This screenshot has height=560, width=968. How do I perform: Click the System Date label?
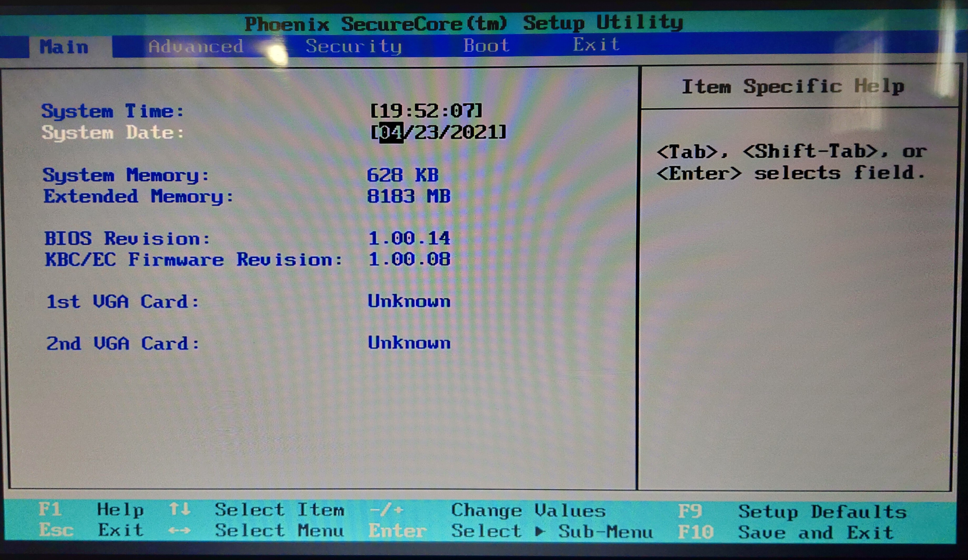click(x=113, y=133)
